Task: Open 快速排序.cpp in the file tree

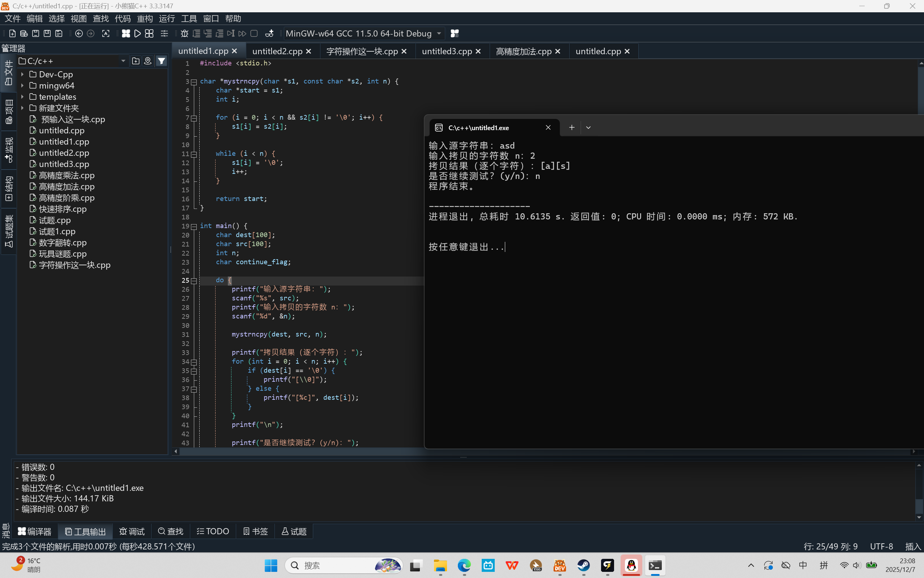Action: tap(63, 209)
